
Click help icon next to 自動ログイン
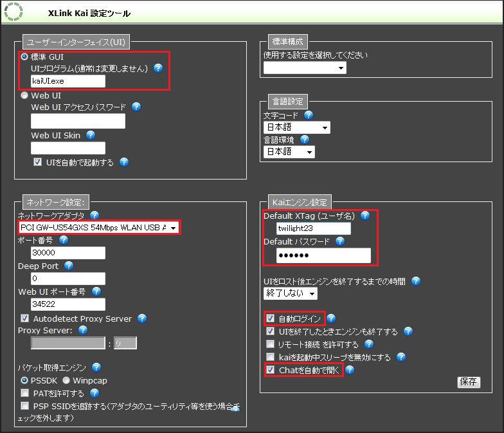(332, 318)
